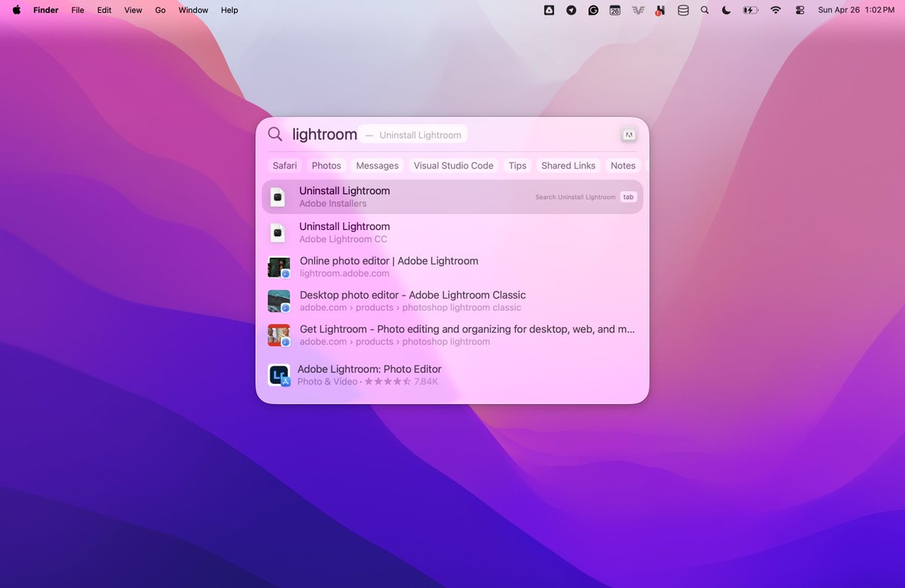Open the View menu
This screenshot has height=588, width=905.
click(x=133, y=10)
